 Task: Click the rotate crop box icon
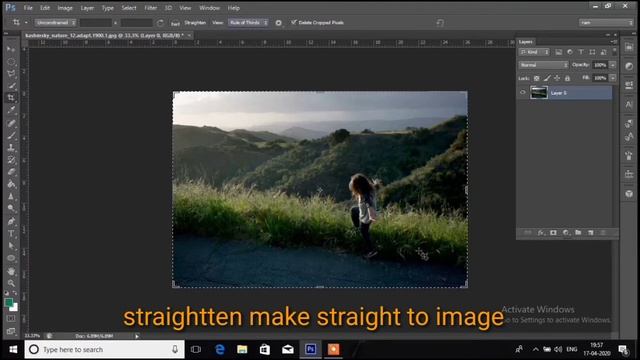(x=160, y=23)
